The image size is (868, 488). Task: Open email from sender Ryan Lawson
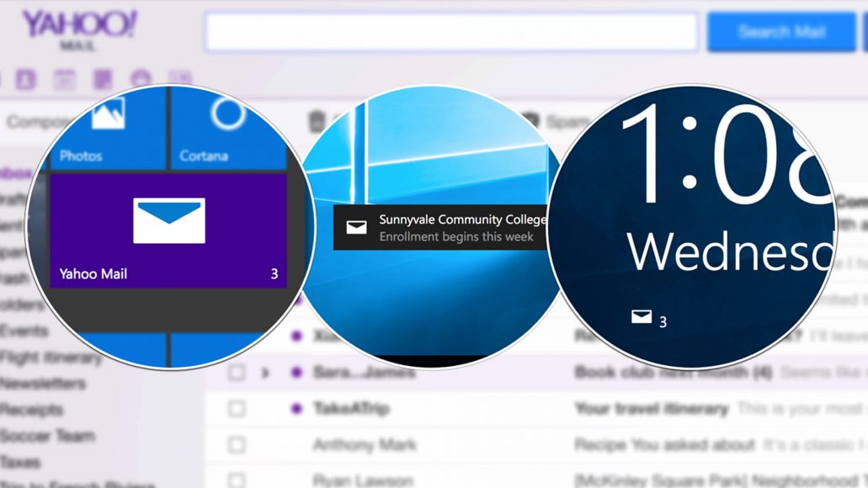coord(363,480)
